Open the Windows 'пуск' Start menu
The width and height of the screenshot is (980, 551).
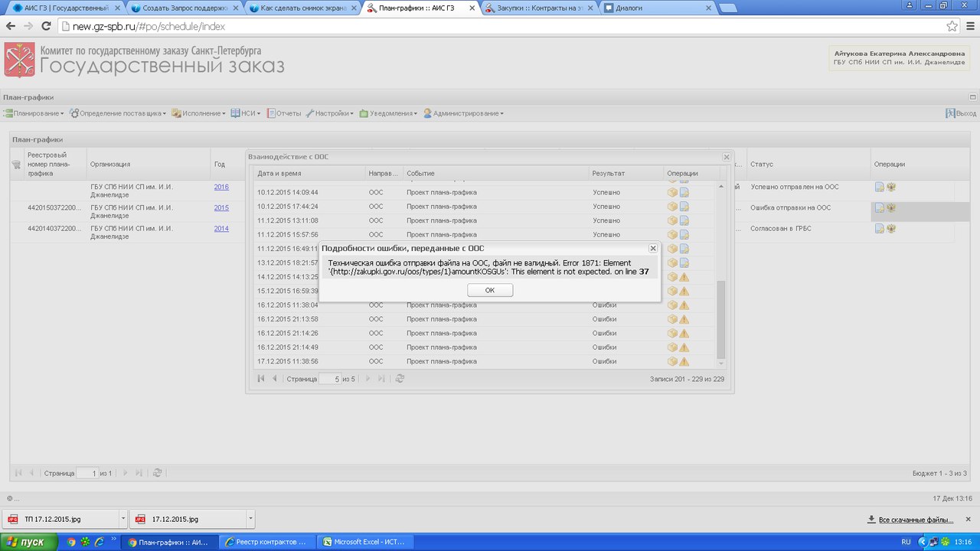(x=29, y=542)
